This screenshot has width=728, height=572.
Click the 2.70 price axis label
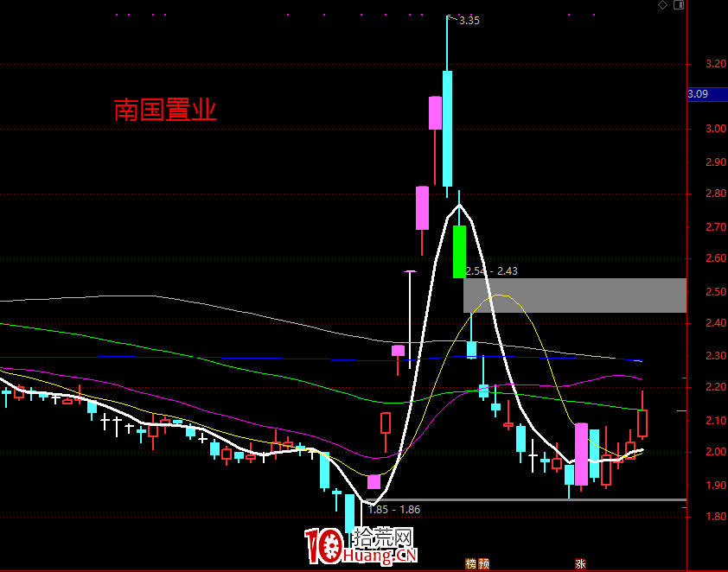point(716,227)
